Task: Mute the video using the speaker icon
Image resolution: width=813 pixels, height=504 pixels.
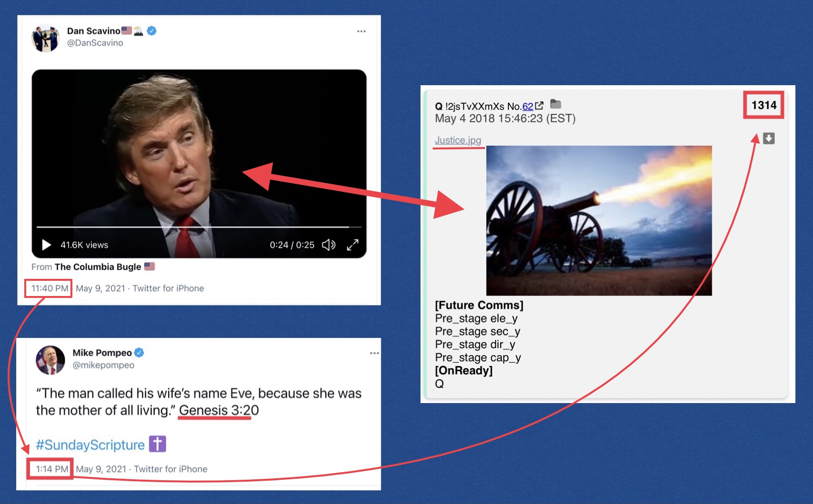Action: 328,245
